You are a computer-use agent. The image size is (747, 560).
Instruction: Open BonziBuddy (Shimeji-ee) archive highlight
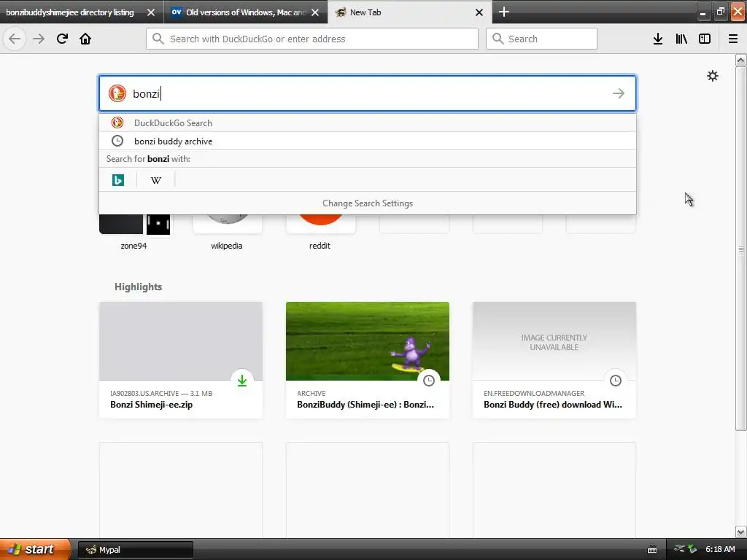(368, 360)
